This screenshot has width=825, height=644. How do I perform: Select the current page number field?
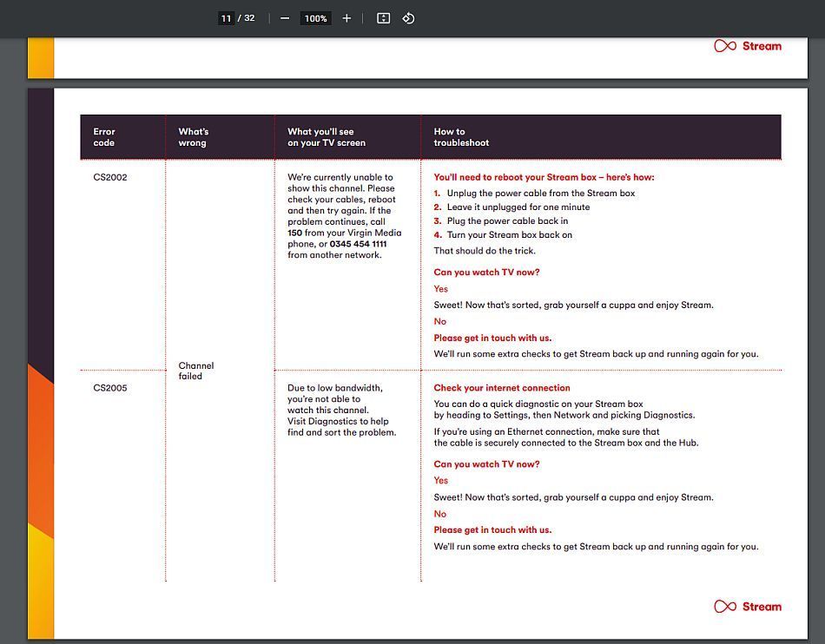226,18
